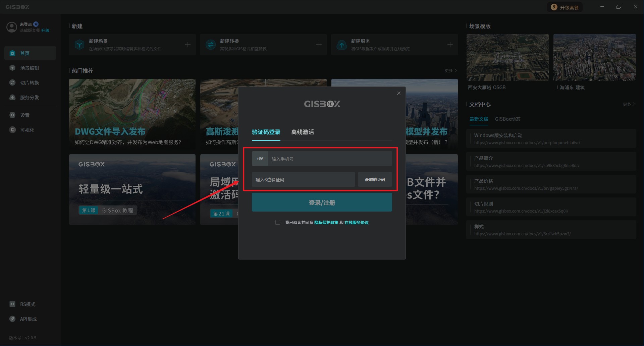
Task: Expand 更多 next to 文档中心
Action: pyautogui.click(x=629, y=104)
